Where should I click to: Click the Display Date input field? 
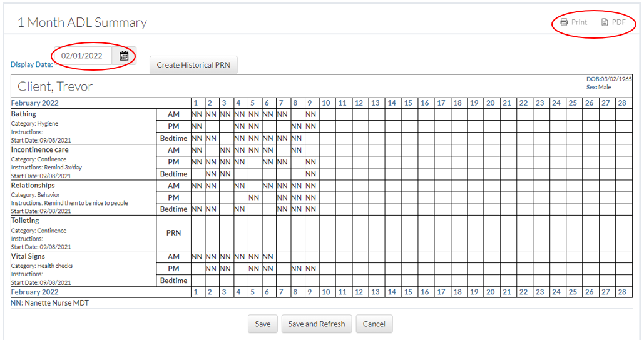coord(83,56)
